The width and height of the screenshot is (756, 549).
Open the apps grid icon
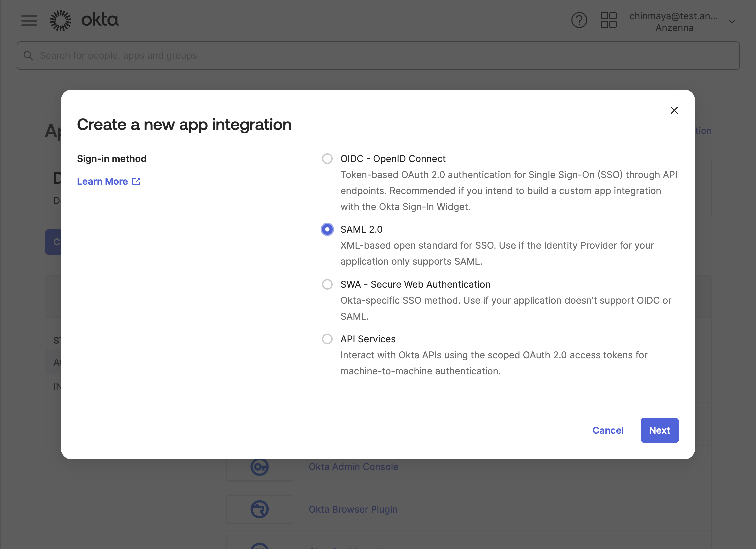click(x=608, y=21)
